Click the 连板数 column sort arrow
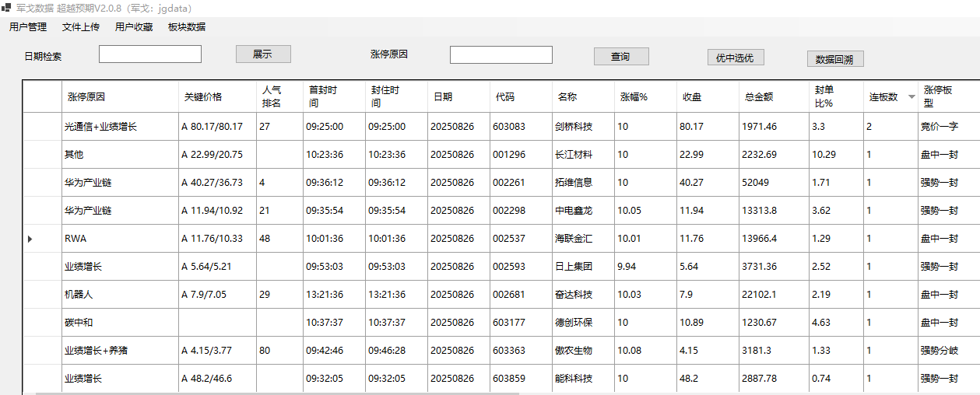Screen dimensions: 980x395 point(912,97)
